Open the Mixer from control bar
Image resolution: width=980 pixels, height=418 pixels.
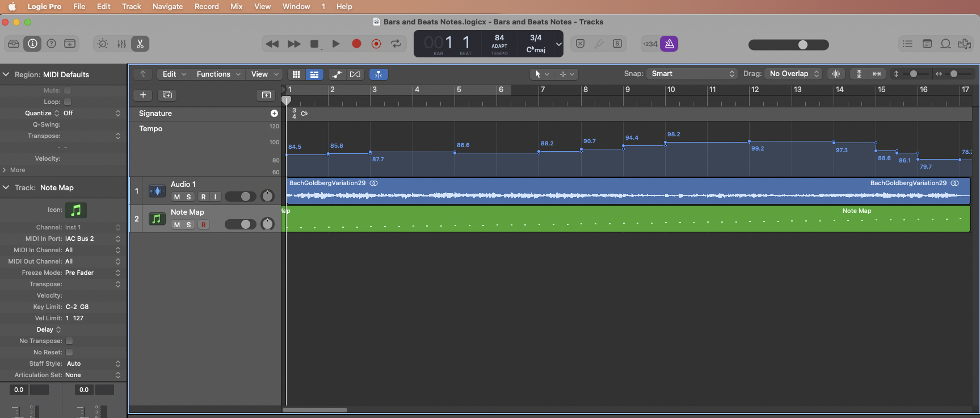[121, 44]
